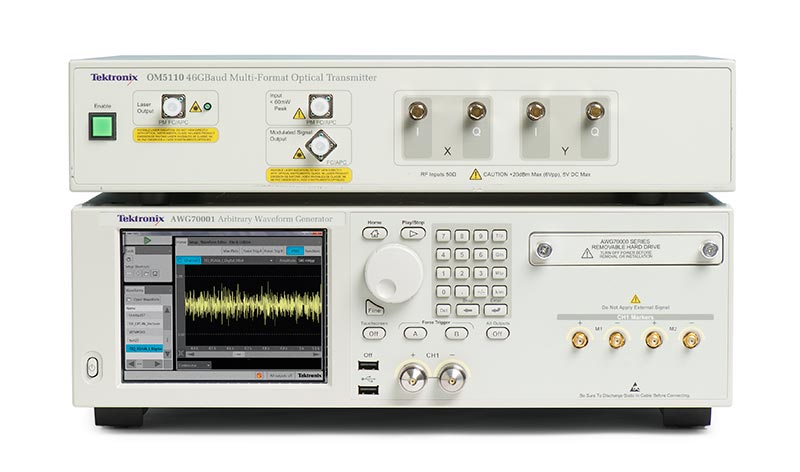Viewport: 800px width, 472px height.
Task: Tap the AWG70001 power standby button
Action: pos(92,367)
